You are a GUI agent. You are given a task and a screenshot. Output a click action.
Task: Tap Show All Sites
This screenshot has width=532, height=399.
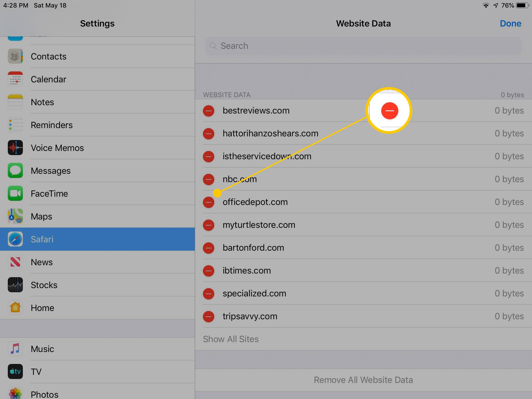pos(231,339)
